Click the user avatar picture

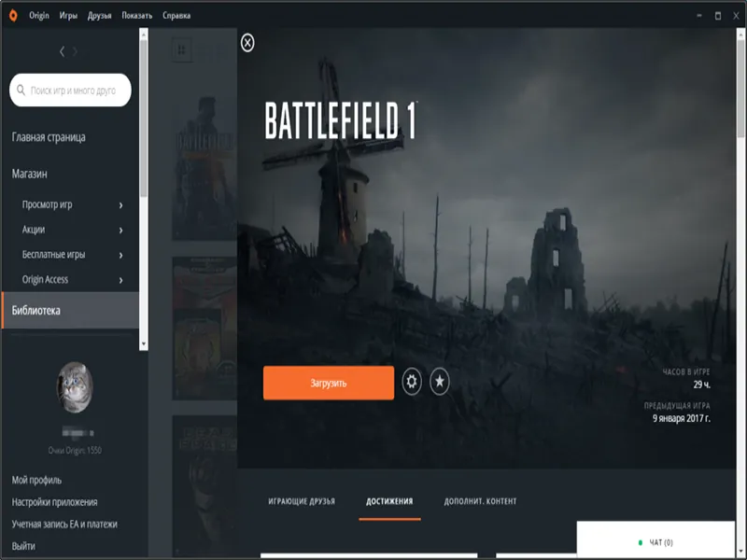(75, 386)
